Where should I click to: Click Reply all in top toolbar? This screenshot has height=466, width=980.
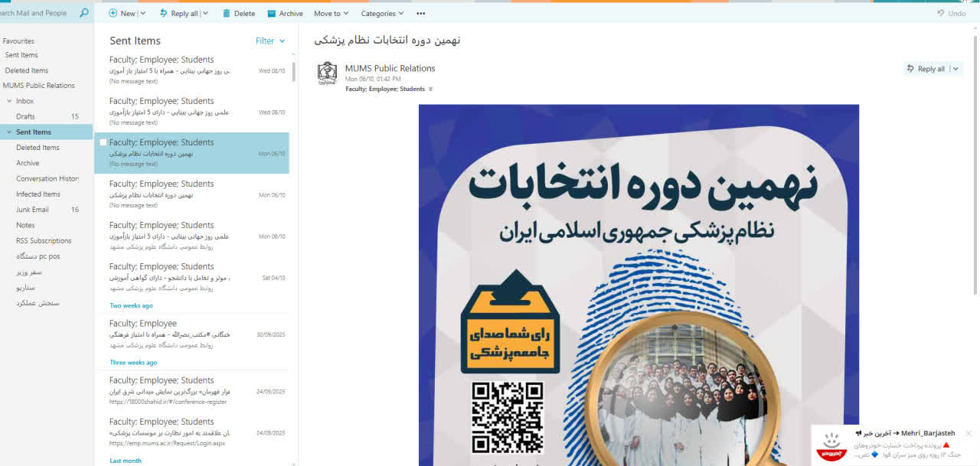click(x=178, y=14)
